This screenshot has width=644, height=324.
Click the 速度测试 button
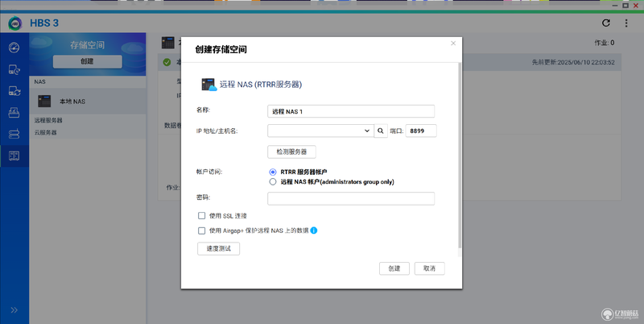pos(218,249)
